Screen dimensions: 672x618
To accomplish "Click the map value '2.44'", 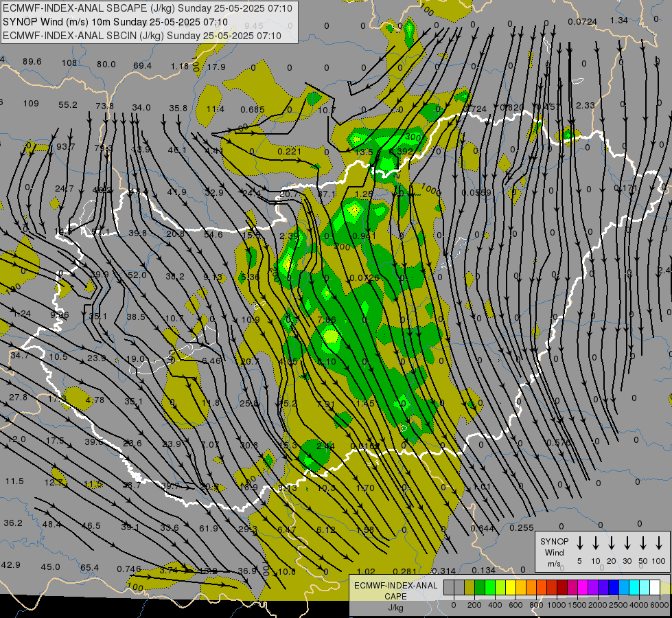I will point(325,446).
